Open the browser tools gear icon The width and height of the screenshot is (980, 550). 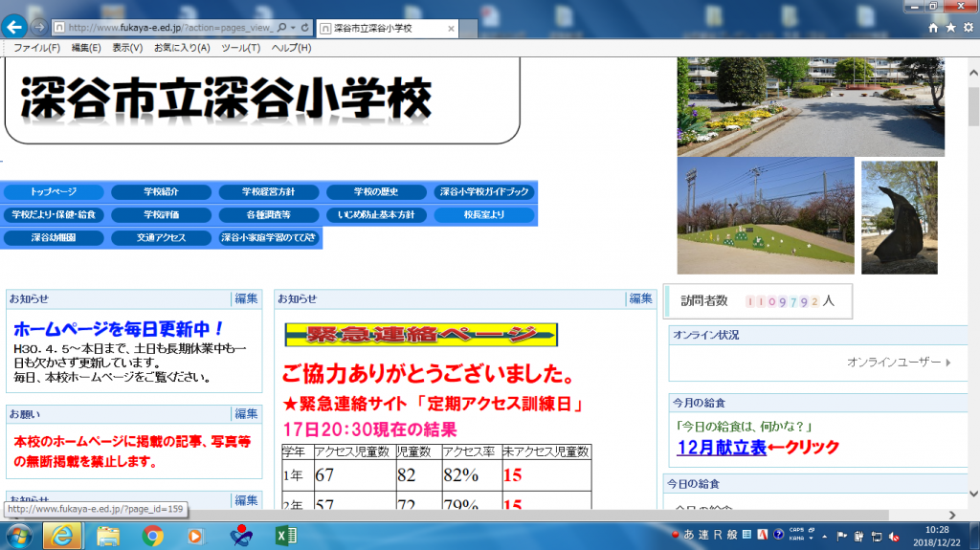coord(968,28)
